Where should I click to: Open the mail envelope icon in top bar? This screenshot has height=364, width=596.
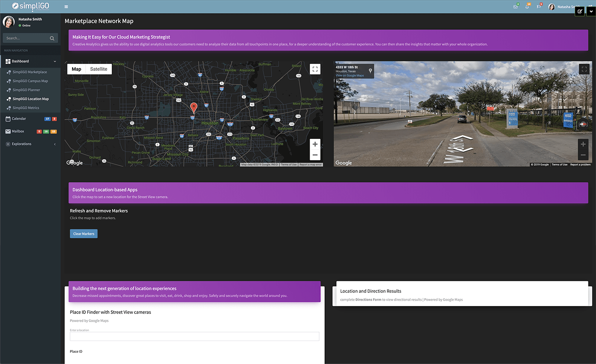point(515,7)
